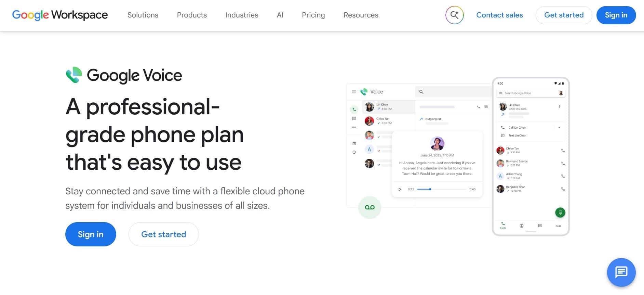Call Benjamin Khan via phone icon
This screenshot has height=295, width=644.
(x=563, y=189)
